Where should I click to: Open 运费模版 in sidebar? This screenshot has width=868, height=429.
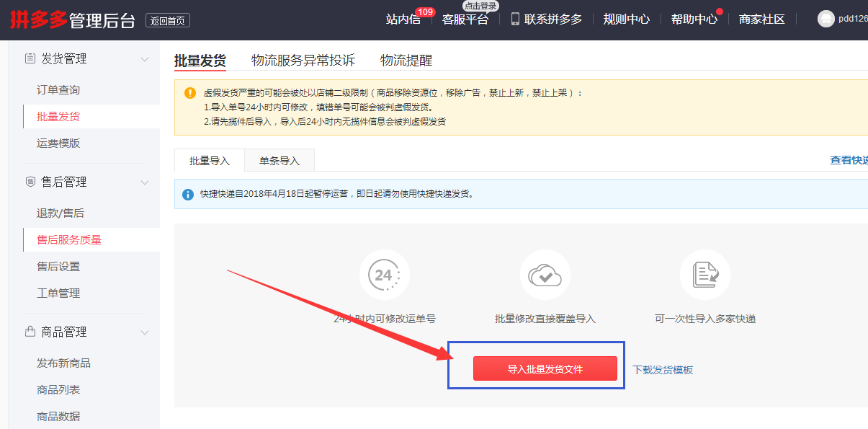point(58,143)
